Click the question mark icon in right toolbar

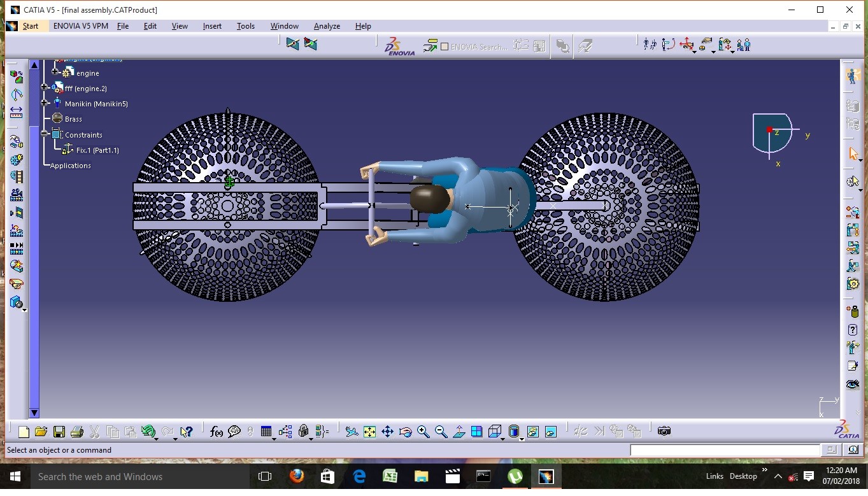click(x=853, y=330)
